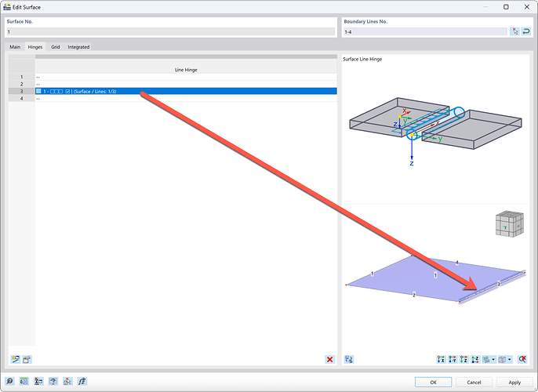Open the help search icon at bottom left

tap(9, 381)
